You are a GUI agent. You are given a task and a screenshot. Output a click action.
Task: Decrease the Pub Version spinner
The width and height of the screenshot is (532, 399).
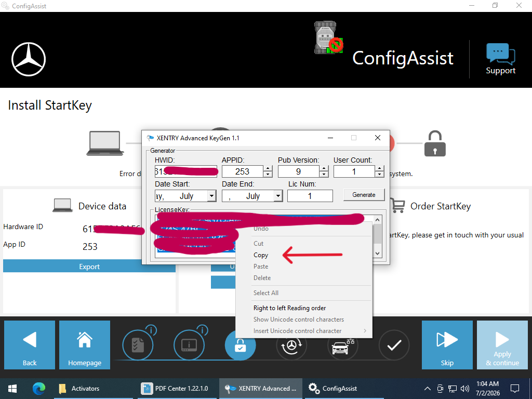(324, 175)
